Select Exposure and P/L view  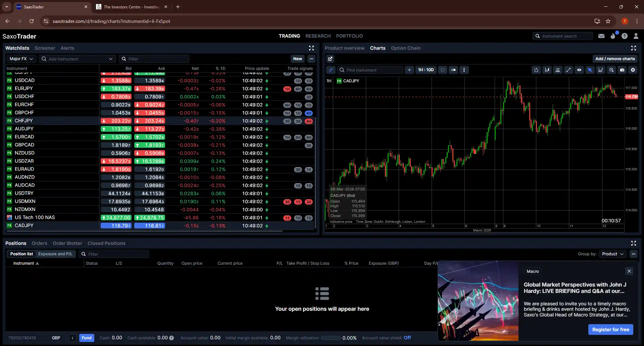(x=55, y=254)
